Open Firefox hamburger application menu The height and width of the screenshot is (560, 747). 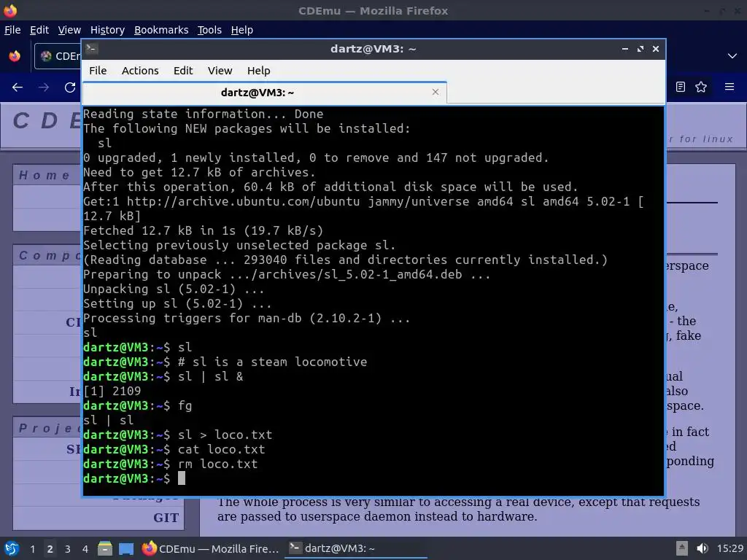[x=729, y=87]
